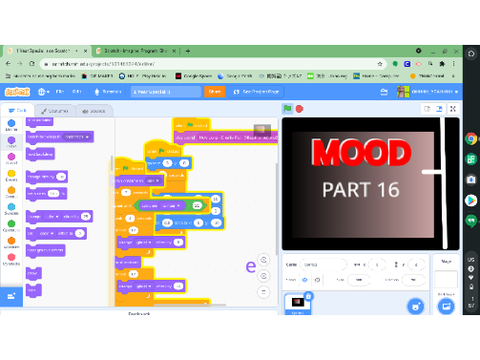
Task: Hide sprite using crossed-eye button
Action: pyautogui.click(x=317, y=280)
